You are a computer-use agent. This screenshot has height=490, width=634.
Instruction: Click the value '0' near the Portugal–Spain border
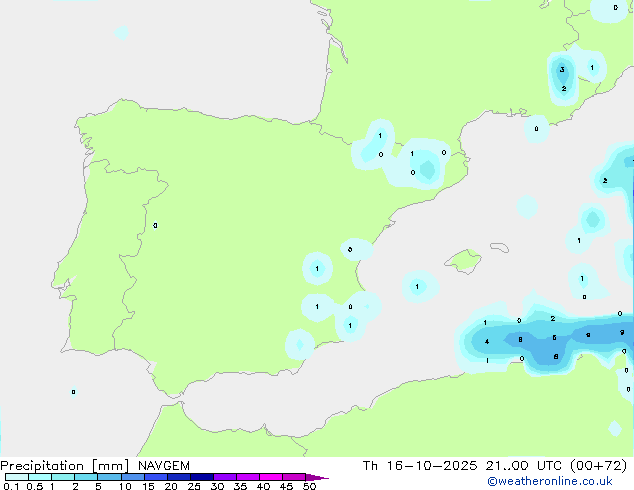coord(155,226)
